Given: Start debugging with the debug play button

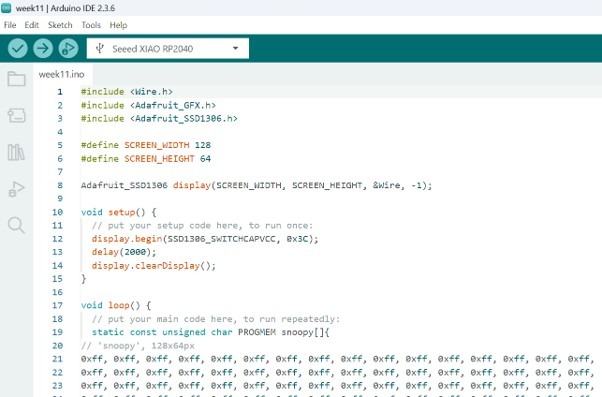Looking at the screenshot, I should click(x=68, y=48).
